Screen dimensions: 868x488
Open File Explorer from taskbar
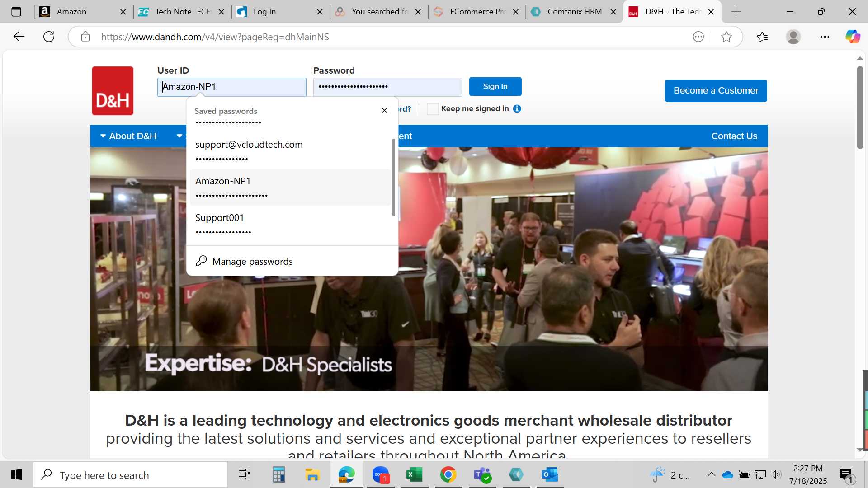click(312, 475)
